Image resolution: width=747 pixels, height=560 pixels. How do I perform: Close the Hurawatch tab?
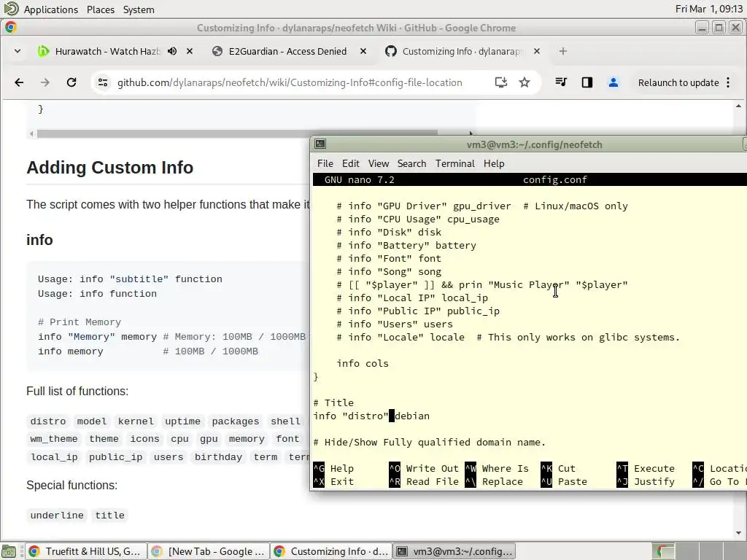click(190, 51)
